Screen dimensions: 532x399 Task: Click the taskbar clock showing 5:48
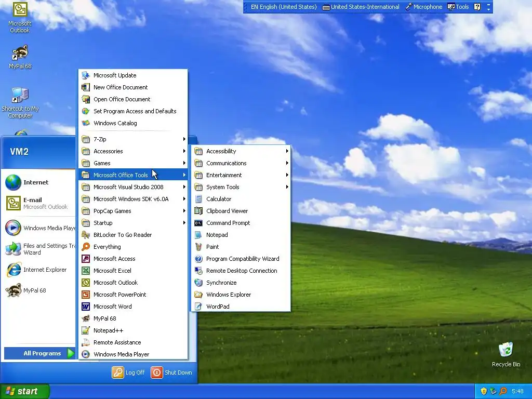[x=517, y=392]
